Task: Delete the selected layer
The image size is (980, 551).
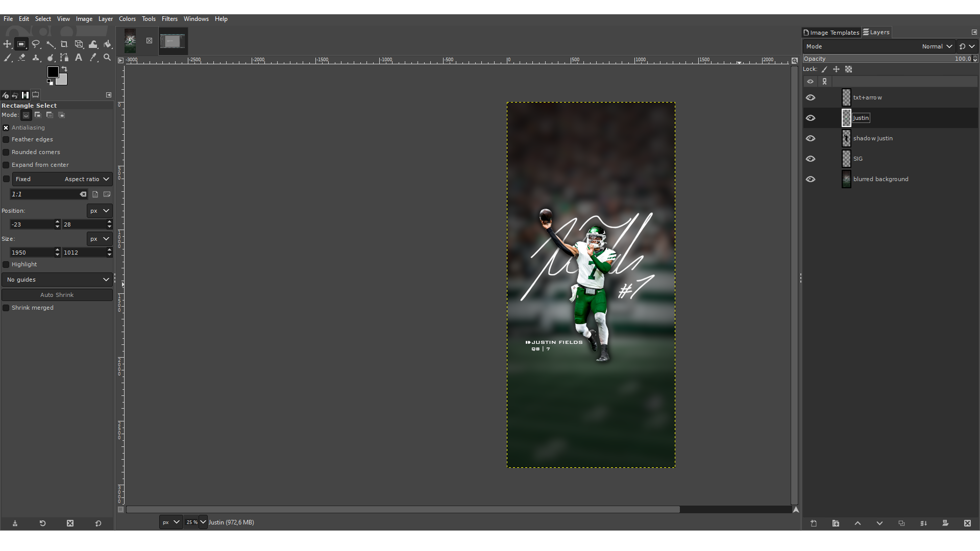Action: [x=967, y=523]
